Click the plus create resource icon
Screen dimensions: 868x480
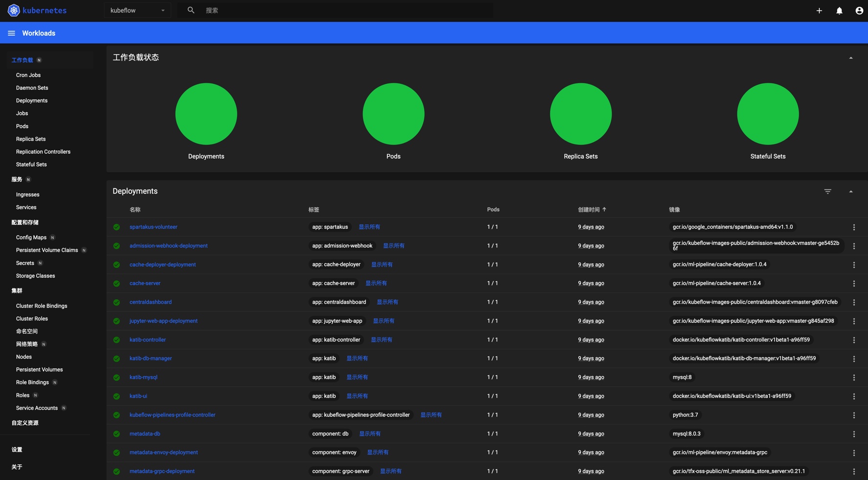pos(819,10)
